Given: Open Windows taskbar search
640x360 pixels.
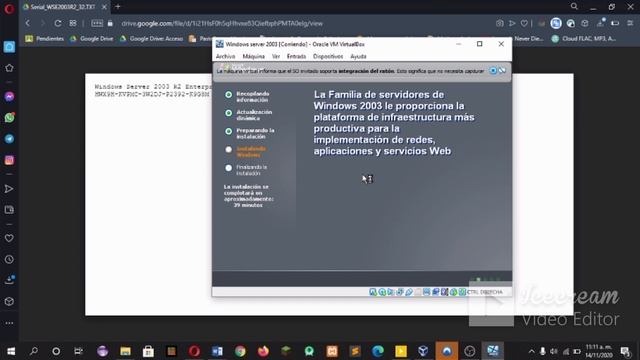Looking at the screenshot, I should 34,351.
